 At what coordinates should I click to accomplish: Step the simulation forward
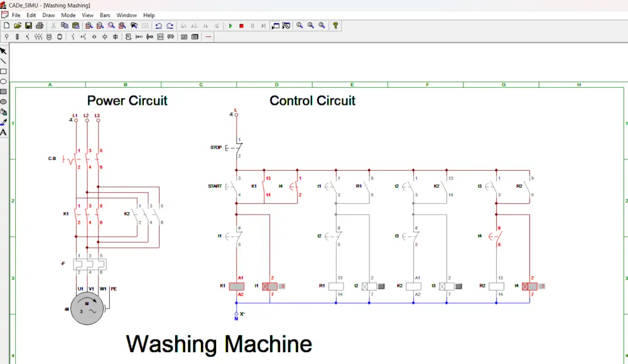tap(263, 26)
